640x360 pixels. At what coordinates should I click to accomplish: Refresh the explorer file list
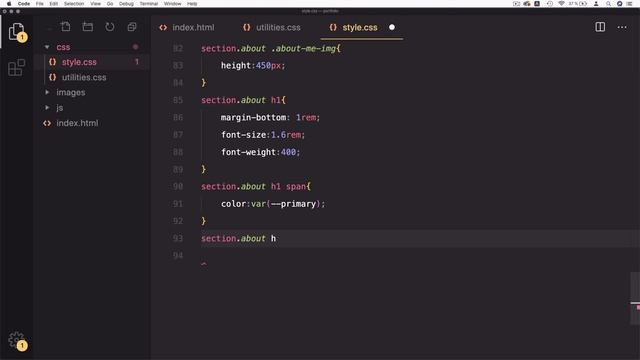[x=110, y=27]
